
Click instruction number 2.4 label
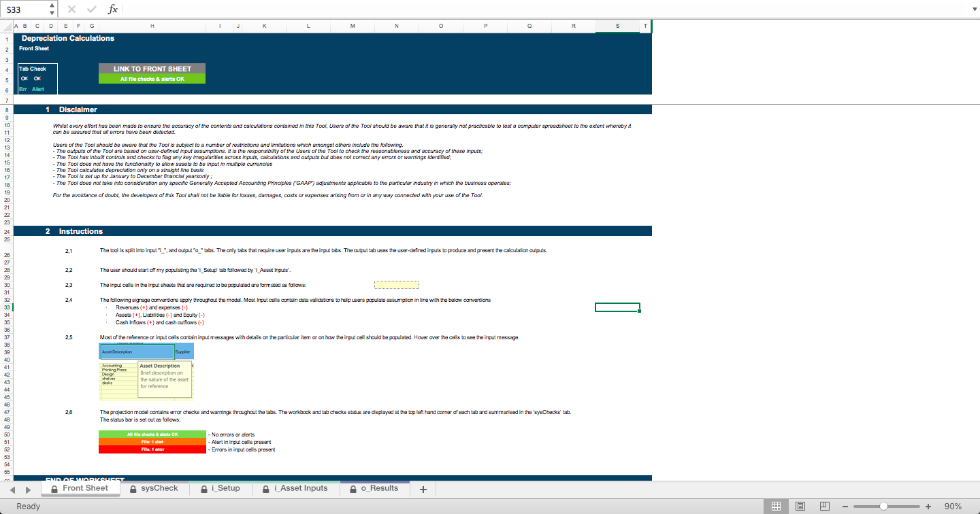[69, 300]
